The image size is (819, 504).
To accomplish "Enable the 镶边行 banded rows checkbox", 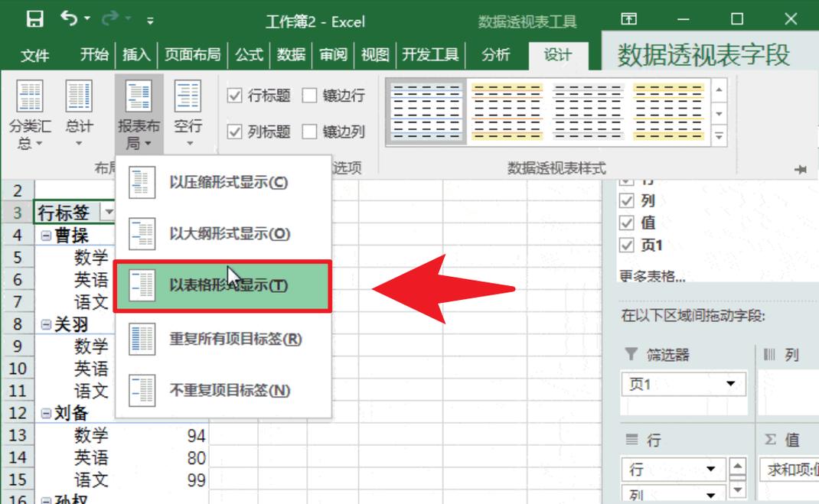I will coord(309,96).
